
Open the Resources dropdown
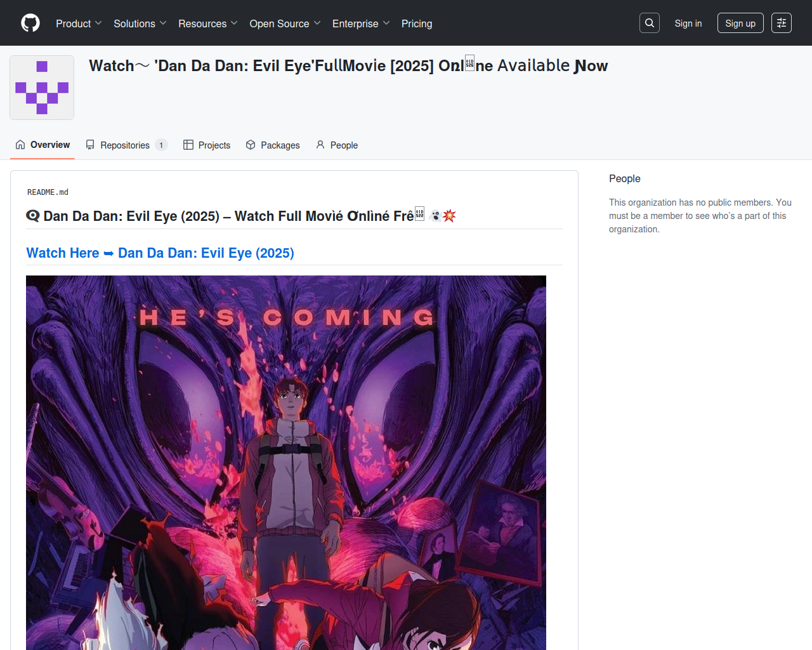coord(207,23)
